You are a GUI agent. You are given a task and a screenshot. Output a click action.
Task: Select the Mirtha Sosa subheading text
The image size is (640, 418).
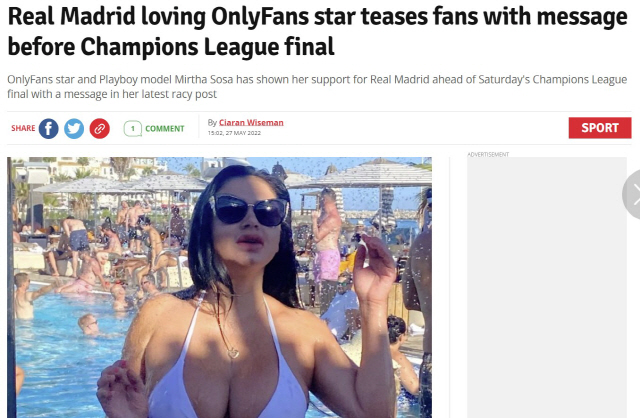pos(317,87)
